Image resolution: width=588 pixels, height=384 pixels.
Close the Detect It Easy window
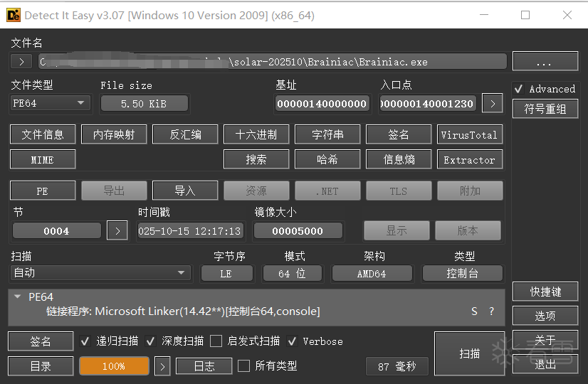point(567,15)
